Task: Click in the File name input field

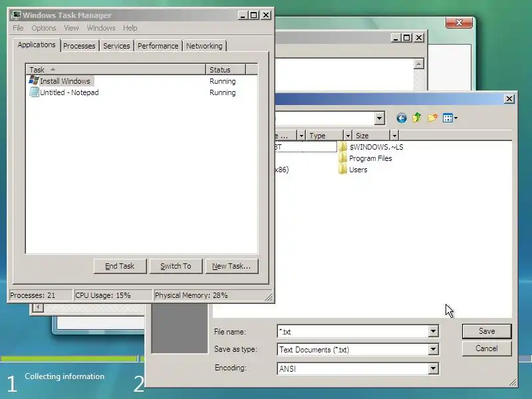Action: [352, 331]
